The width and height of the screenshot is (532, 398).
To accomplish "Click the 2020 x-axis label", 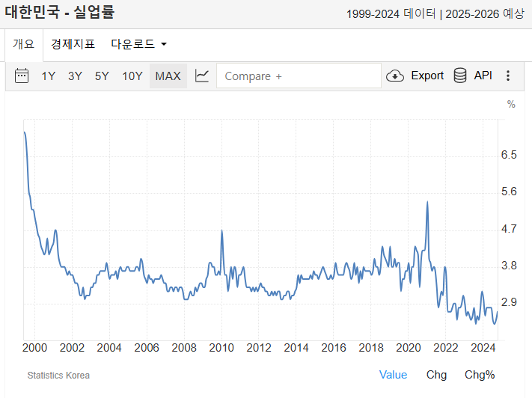I will pyautogui.click(x=408, y=348).
